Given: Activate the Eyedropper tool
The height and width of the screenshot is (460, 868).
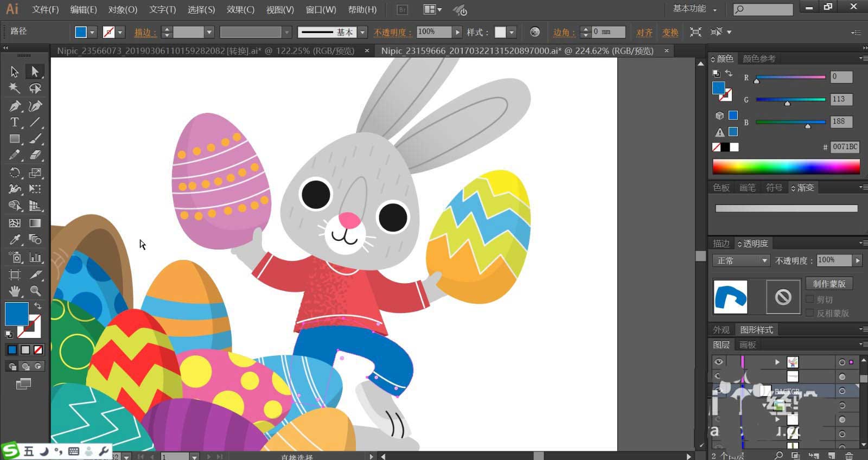Looking at the screenshot, I should pos(15,239).
